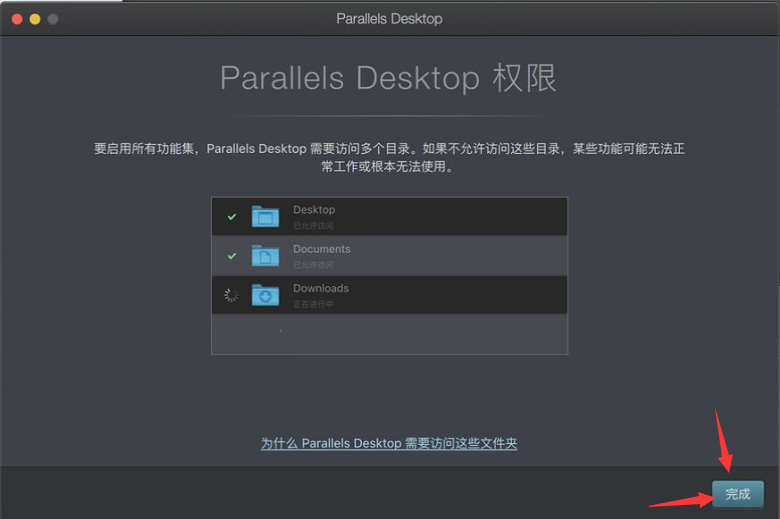Click the Desktop folder icon
Viewport: 780px width, 519px height.
pos(265,216)
